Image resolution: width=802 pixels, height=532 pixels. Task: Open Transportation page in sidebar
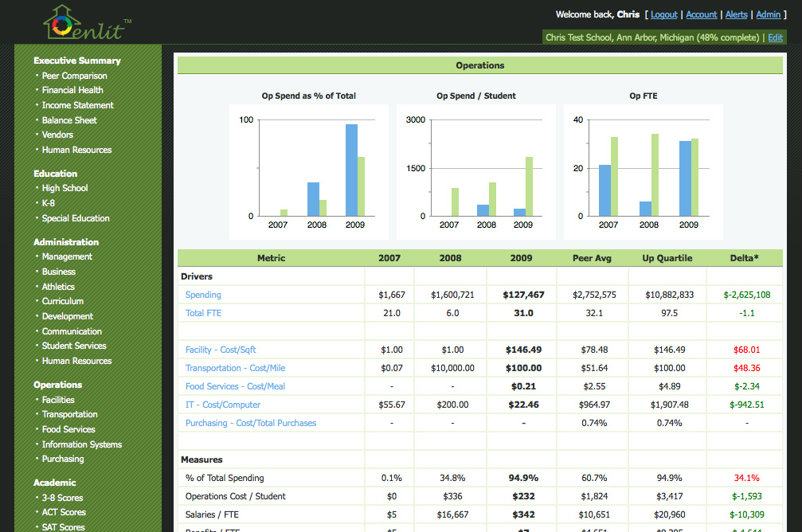(x=69, y=414)
